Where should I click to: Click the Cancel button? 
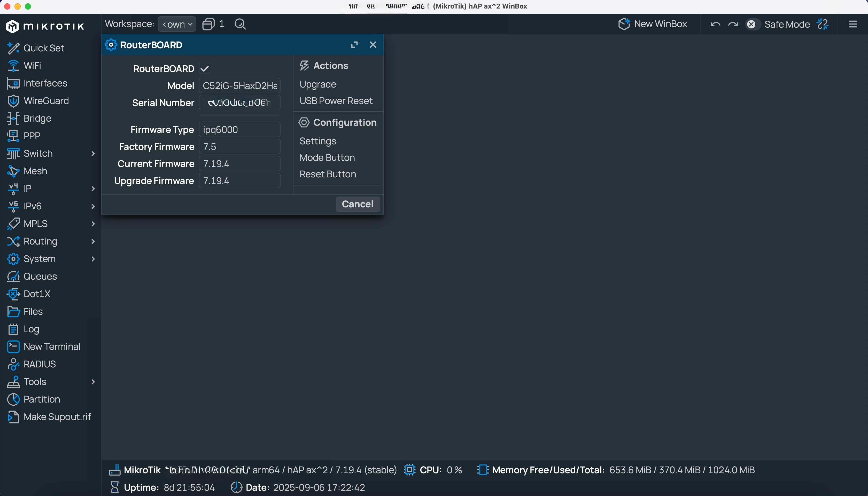pyautogui.click(x=358, y=204)
